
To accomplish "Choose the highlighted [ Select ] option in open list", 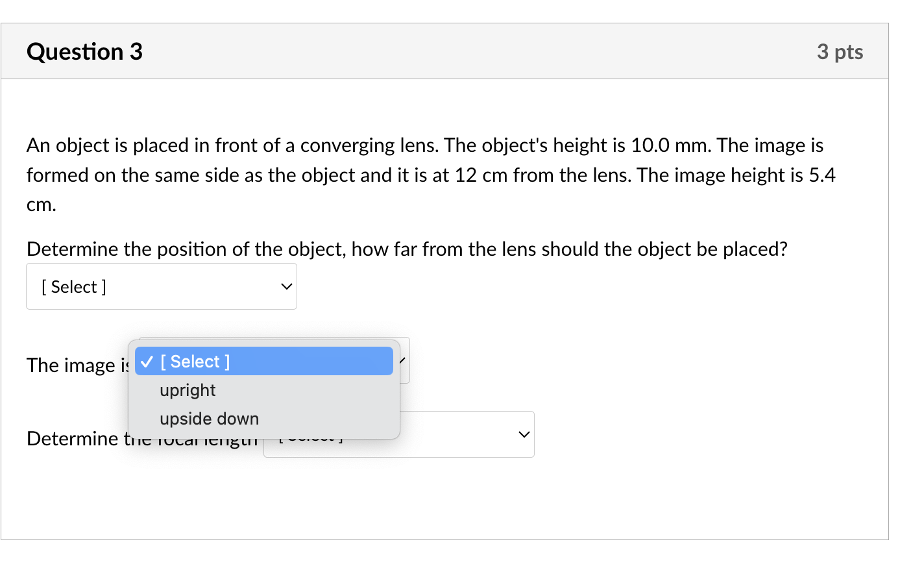I will 264,361.
